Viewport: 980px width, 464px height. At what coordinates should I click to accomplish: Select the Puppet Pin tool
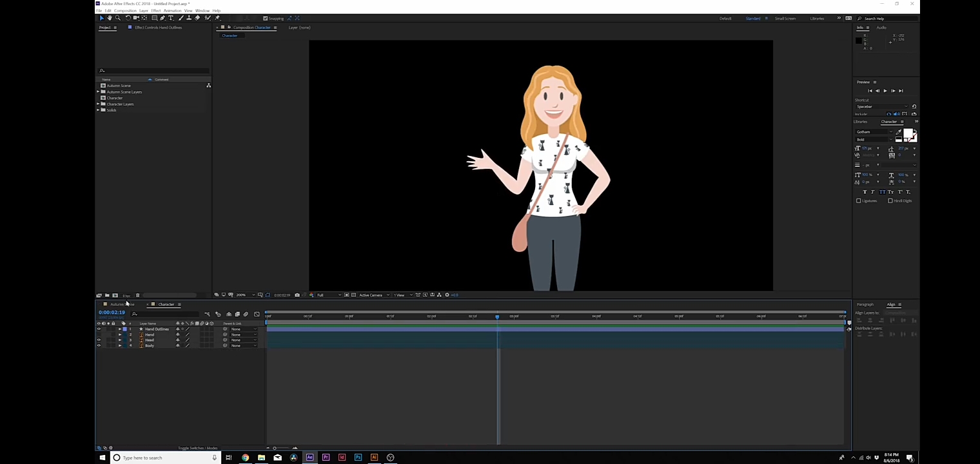click(217, 18)
